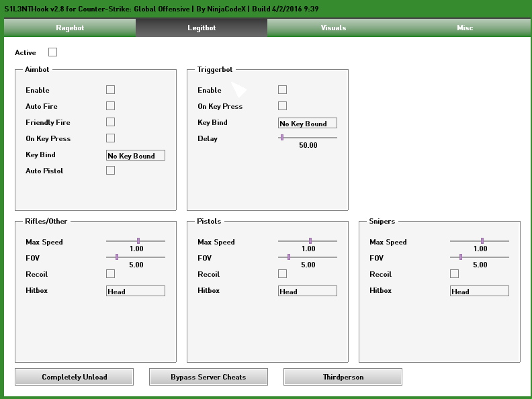This screenshot has width=532, height=399.
Task: Click the Triggerbot Key Bind field
Action: pyautogui.click(x=308, y=123)
